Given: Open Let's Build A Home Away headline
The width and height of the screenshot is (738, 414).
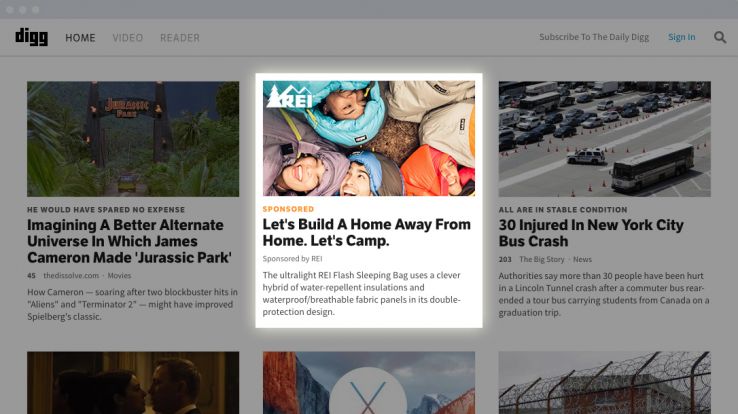Looking at the screenshot, I should pyautogui.click(x=367, y=232).
